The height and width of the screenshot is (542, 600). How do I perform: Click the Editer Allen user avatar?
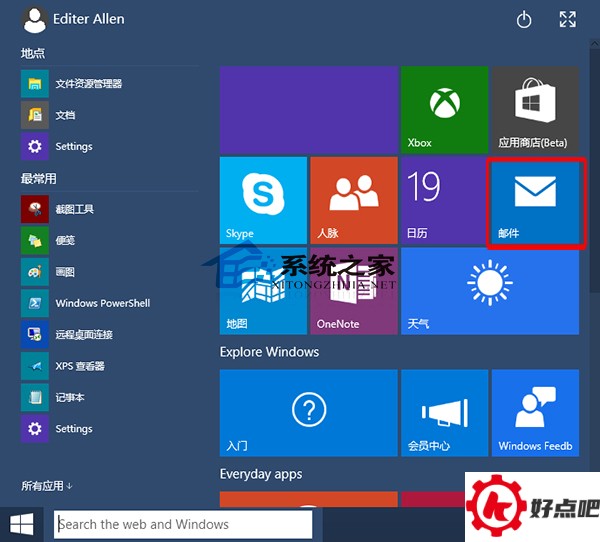tap(34, 20)
